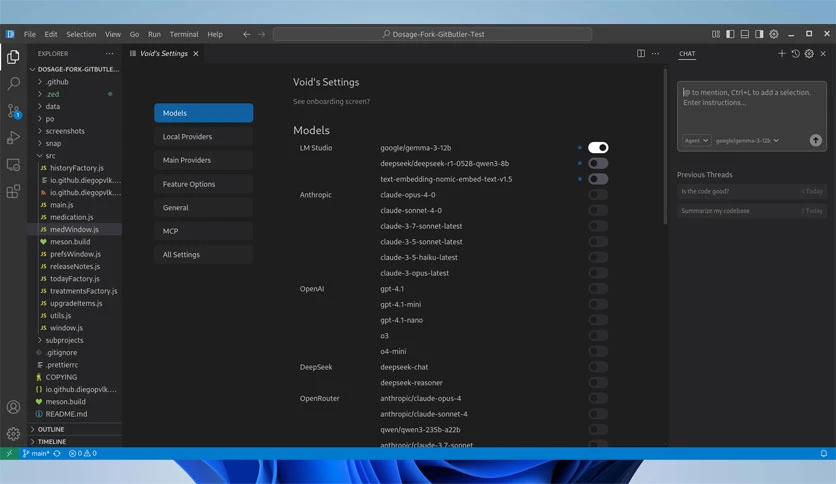This screenshot has width=836, height=484.
Task: Open the Source Control view icon
Action: (x=13, y=111)
